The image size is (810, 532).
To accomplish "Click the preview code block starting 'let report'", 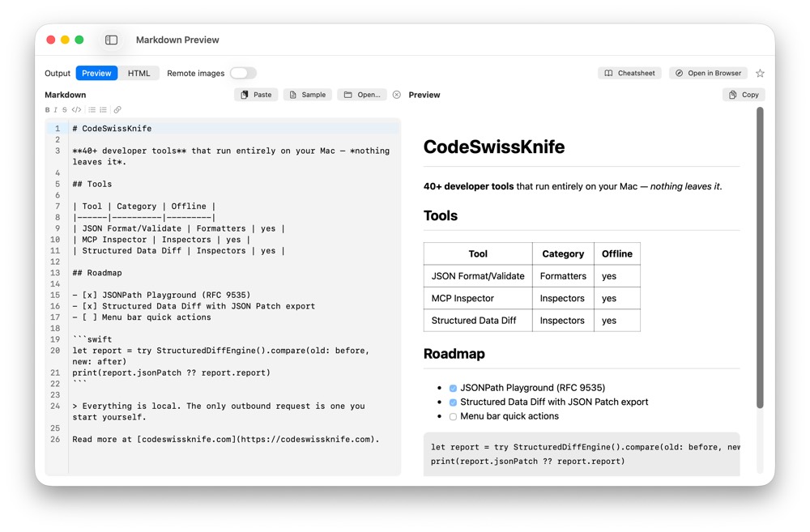I will click(x=582, y=454).
